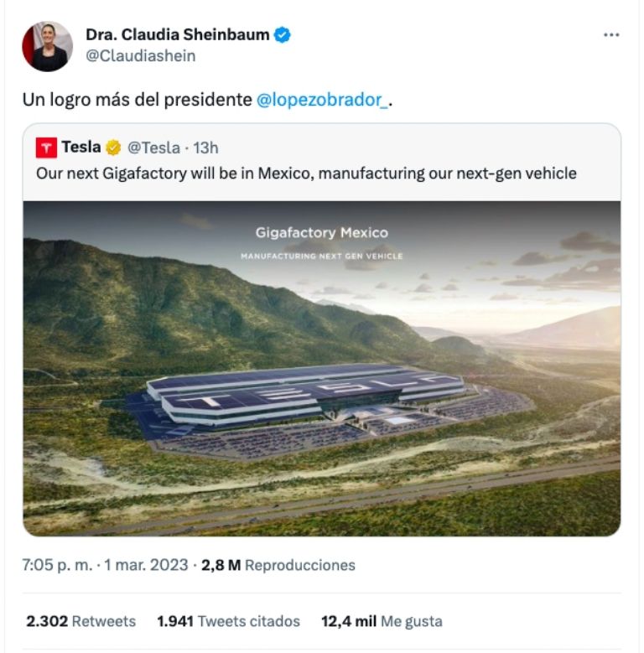
Task: Open the three-dot more options menu
Action: (x=611, y=35)
